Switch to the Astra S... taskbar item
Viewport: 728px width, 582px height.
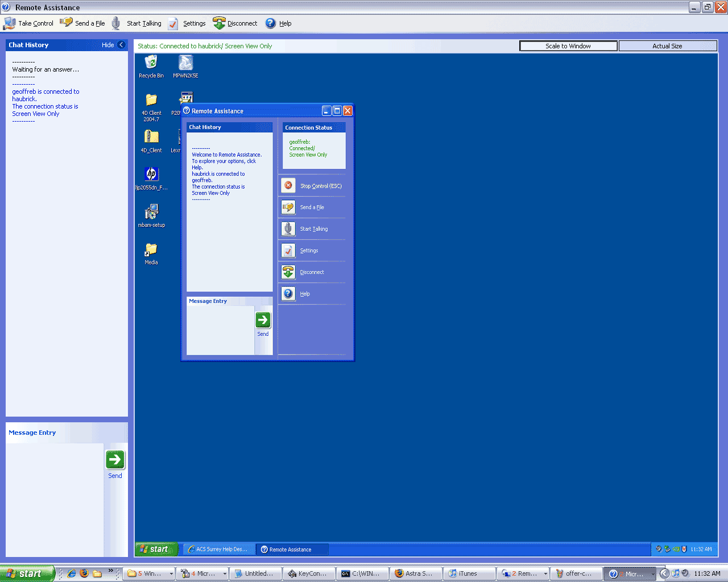pyautogui.click(x=415, y=573)
